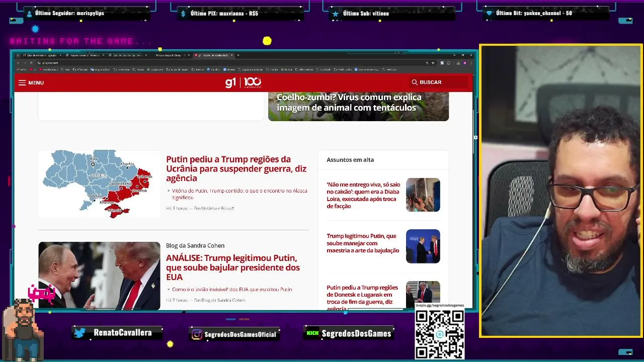The width and height of the screenshot is (644, 362).
Task: Click the site info icon in address bar
Action: pos(39,63)
